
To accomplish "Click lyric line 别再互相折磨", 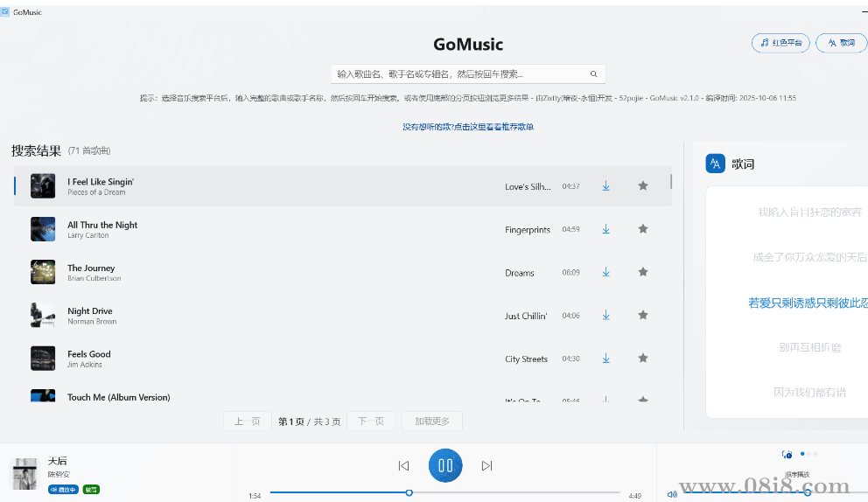I will click(x=810, y=347).
